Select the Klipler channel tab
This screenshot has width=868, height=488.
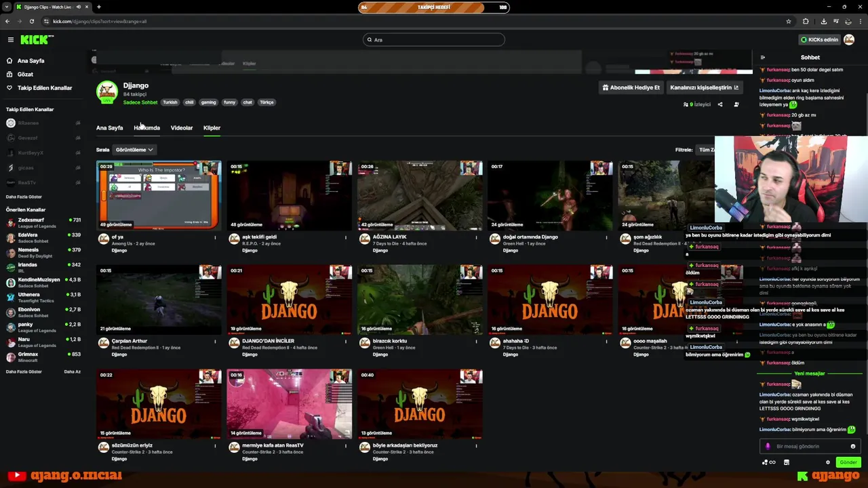pyautogui.click(x=212, y=127)
